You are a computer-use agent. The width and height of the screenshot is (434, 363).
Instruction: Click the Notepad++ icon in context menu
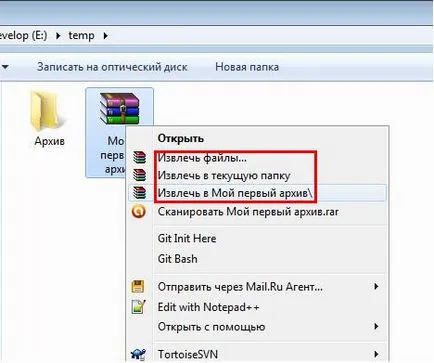138,307
